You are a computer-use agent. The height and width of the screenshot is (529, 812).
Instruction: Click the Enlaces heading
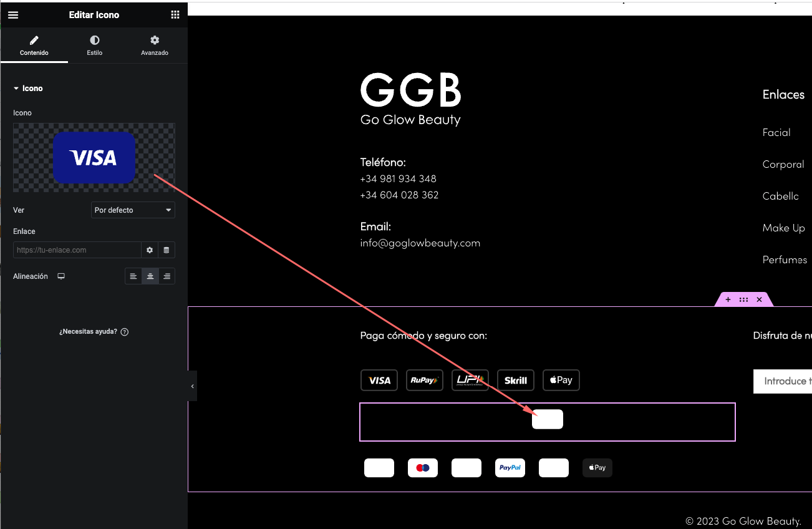point(783,95)
